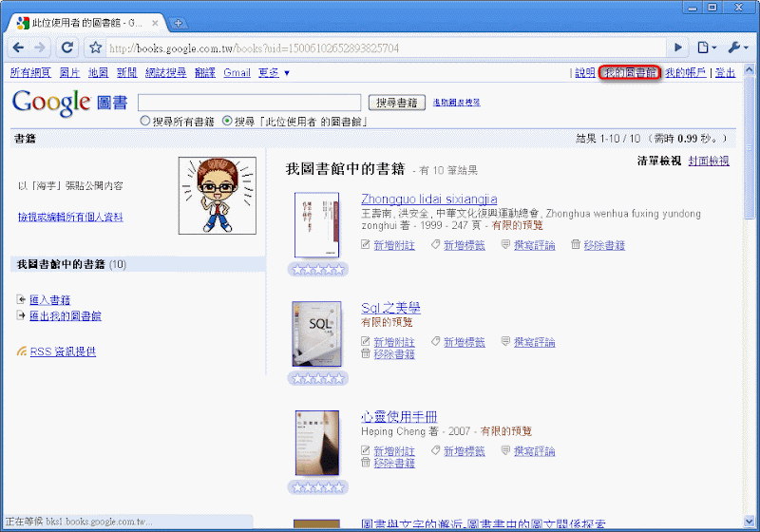
Task: Rate Zhongguo lidai sixiangjia using its star bar
Action: [318, 270]
